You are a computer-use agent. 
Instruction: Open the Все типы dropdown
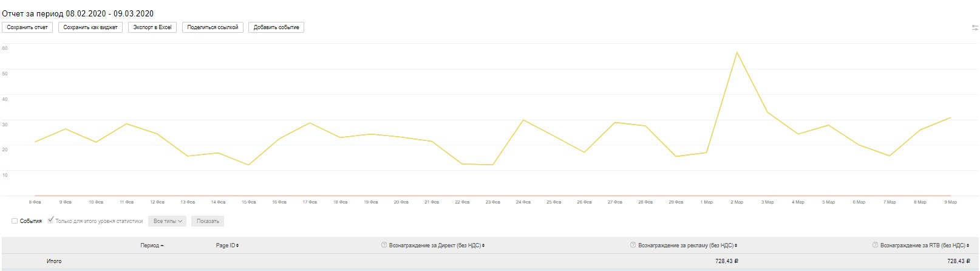[x=168, y=221]
